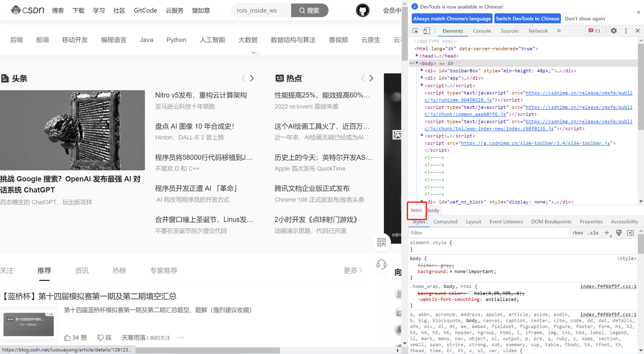Click Always match Chrome's language button
The image size is (644, 354).
coord(452,19)
